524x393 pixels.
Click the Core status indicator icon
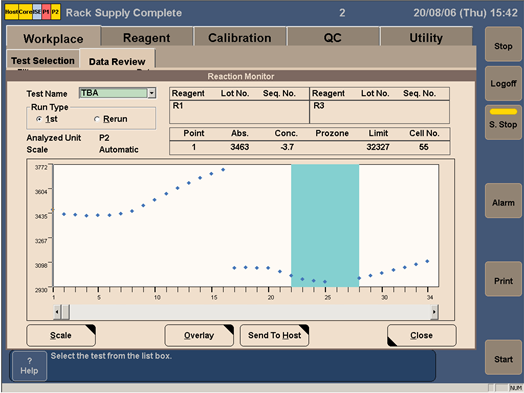tap(25, 12)
